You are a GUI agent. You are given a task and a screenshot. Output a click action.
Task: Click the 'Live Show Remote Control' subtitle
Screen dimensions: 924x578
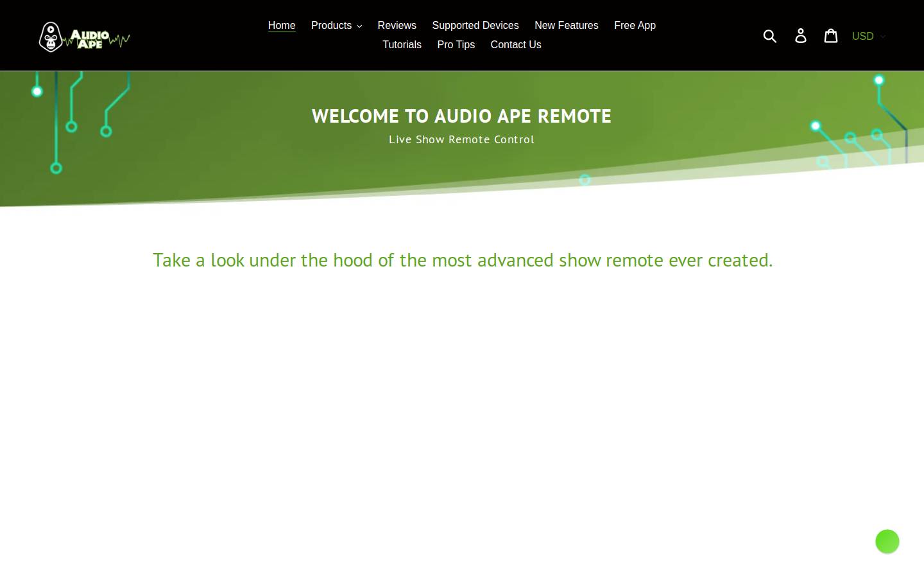[x=461, y=139]
